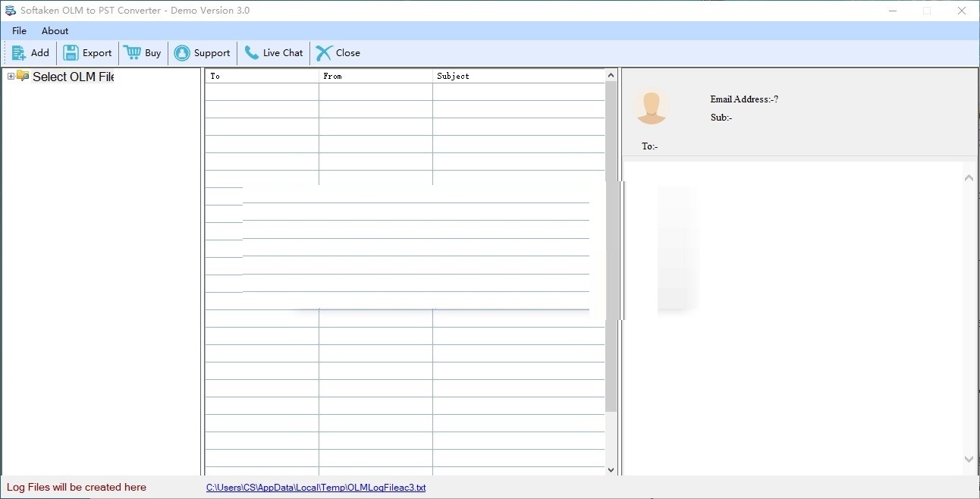
Task: Click the Add file icon
Action: [19, 53]
